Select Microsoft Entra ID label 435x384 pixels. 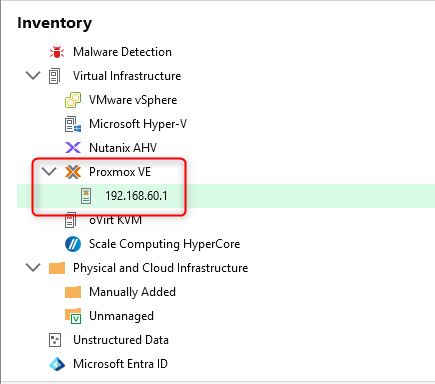coord(120,364)
